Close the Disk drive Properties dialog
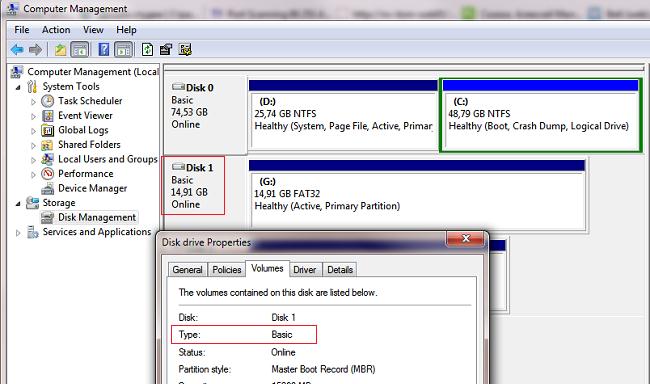Image resolution: width=650 pixels, height=384 pixels. [x=465, y=238]
